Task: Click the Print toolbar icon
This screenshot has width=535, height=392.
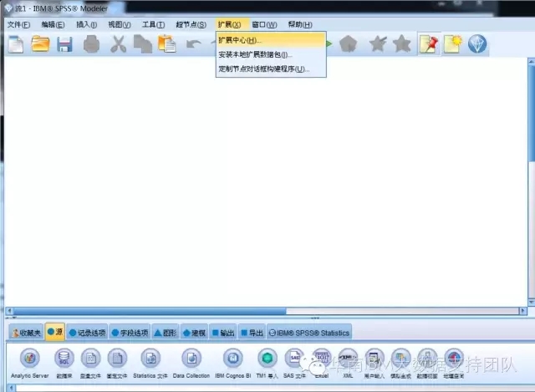Action: (91, 44)
